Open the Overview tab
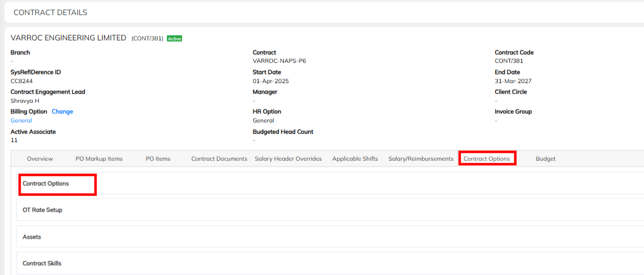 (x=40, y=159)
